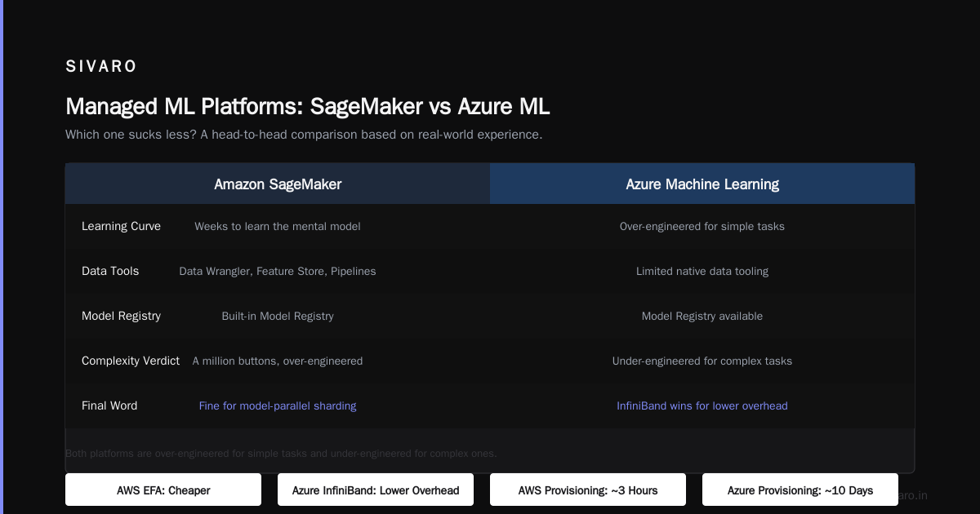The image size is (980, 514).
Task: Click the Model Registry row label
Action: 121,316
